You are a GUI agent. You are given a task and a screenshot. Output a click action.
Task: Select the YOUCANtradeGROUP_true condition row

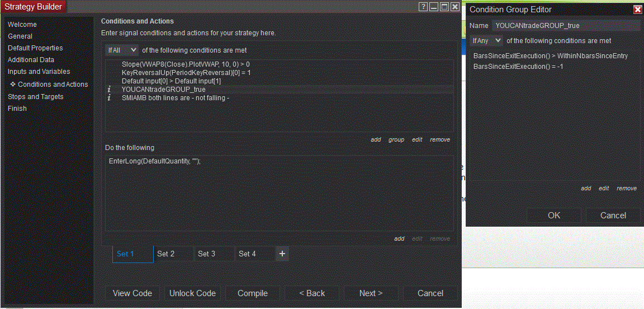point(280,89)
